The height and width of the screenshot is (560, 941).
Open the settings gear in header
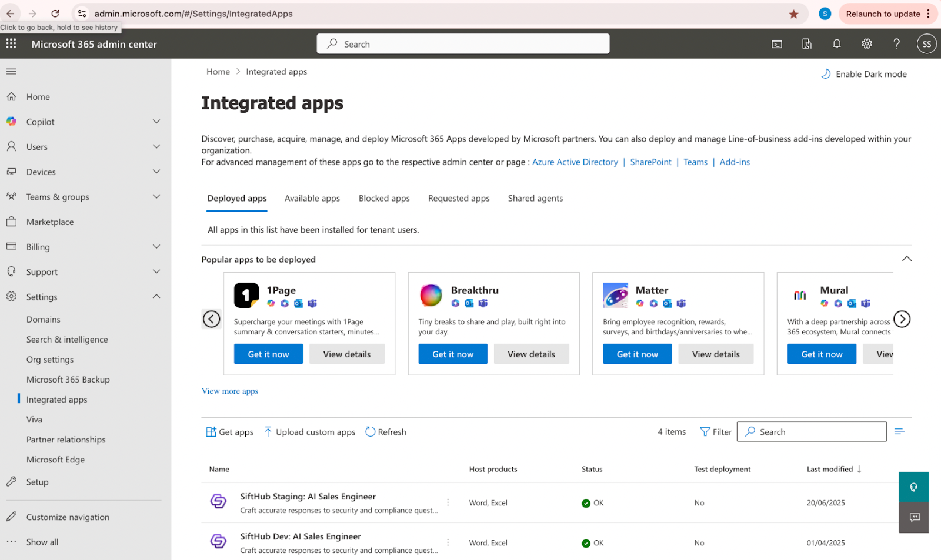(866, 43)
